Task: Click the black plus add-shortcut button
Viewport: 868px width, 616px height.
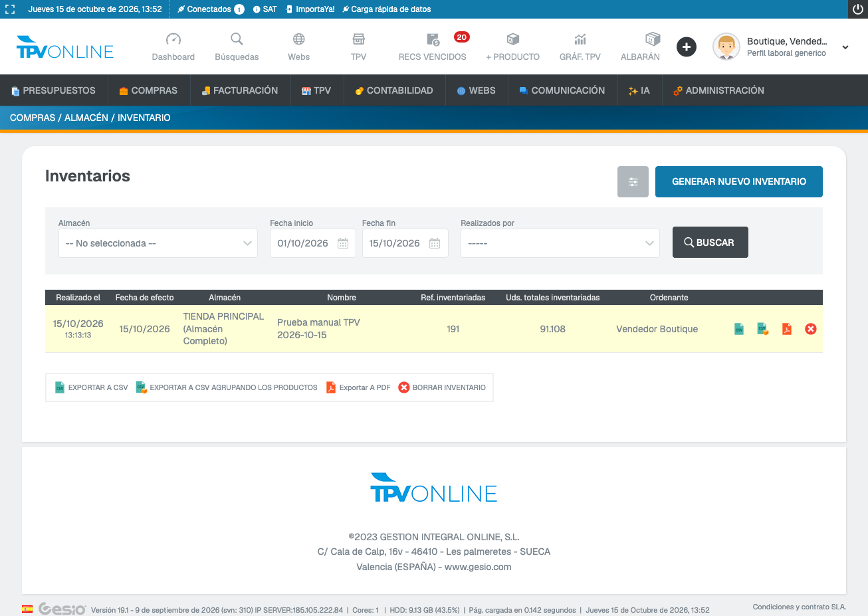Action: (x=687, y=47)
